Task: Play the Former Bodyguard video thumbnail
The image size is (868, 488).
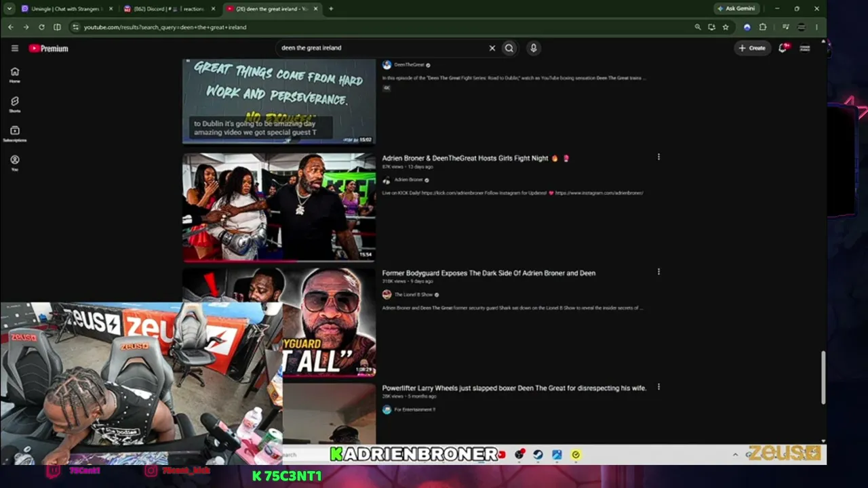Action: 279,322
